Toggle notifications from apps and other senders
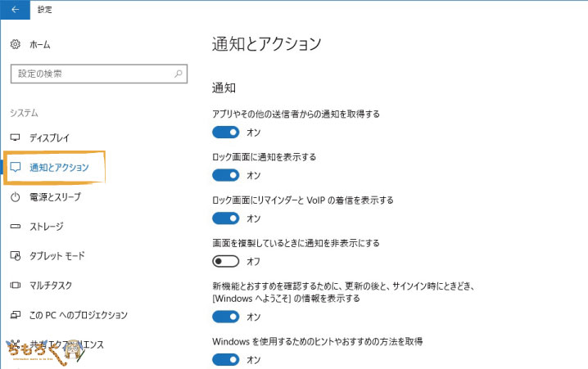This screenshot has width=588, height=369. tap(226, 133)
